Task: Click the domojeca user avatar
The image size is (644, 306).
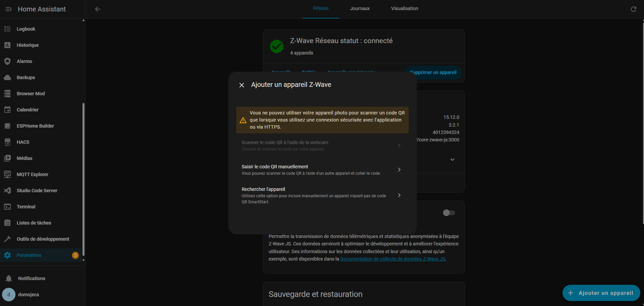Action: tap(9, 295)
